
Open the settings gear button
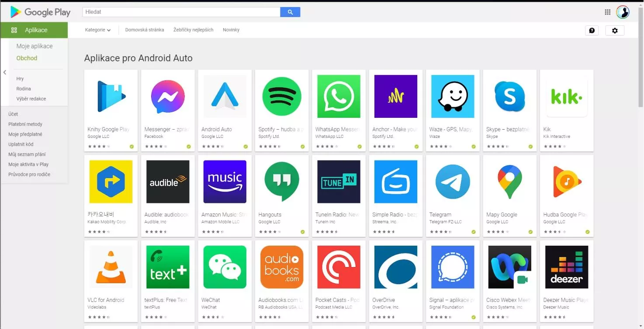click(615, 31)
